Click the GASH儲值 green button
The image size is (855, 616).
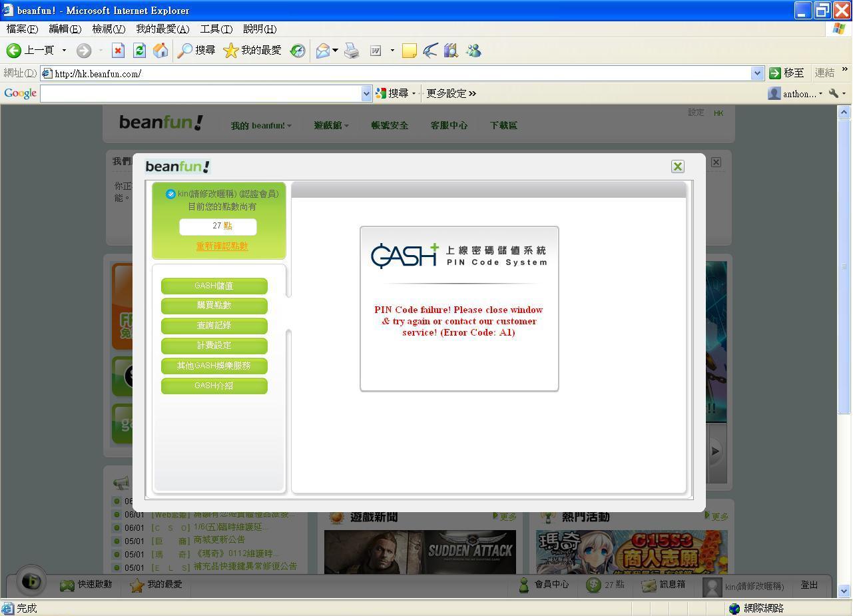tap(214, 286)
